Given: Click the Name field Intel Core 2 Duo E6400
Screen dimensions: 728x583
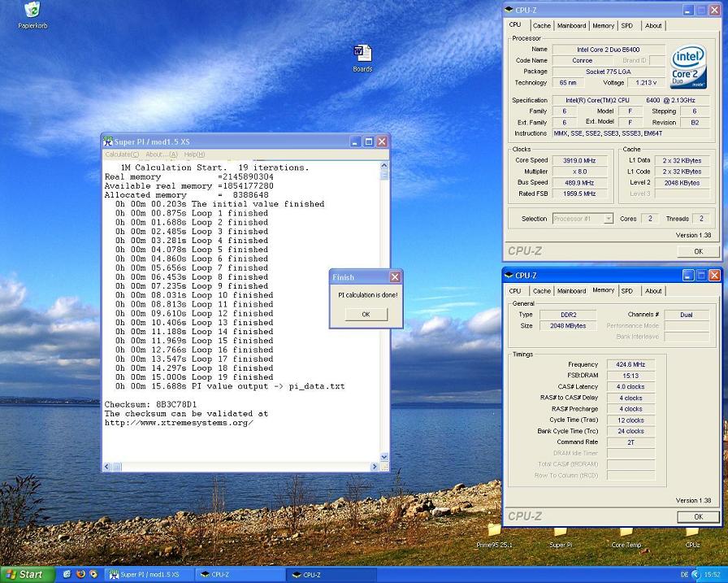Looking at the screenshot, I should 609,50.
